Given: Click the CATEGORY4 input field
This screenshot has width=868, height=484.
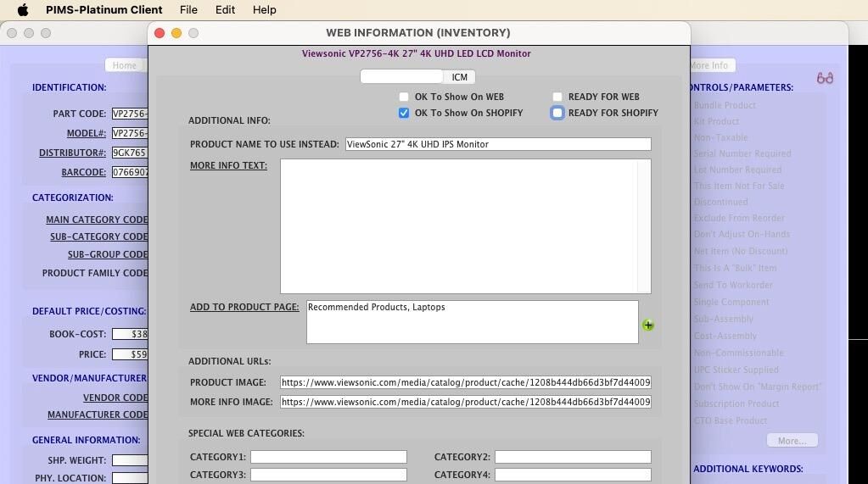Looking at the screenshot, I should pos(573,475).
